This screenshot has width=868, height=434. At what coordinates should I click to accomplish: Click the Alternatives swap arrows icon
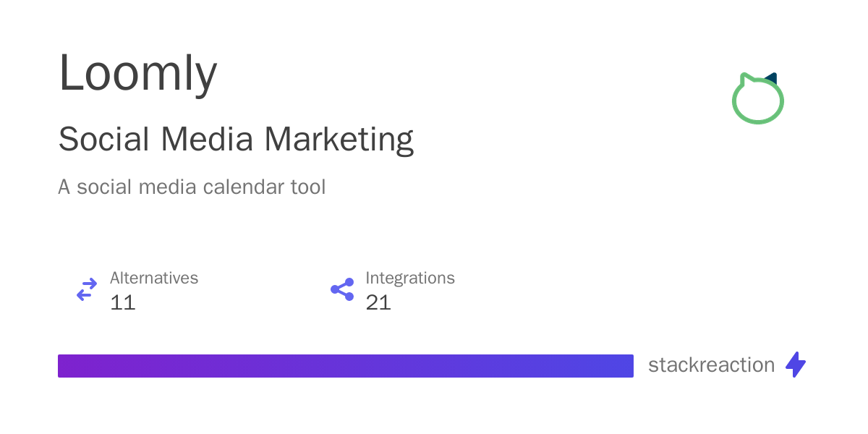[x=87, y=289]
